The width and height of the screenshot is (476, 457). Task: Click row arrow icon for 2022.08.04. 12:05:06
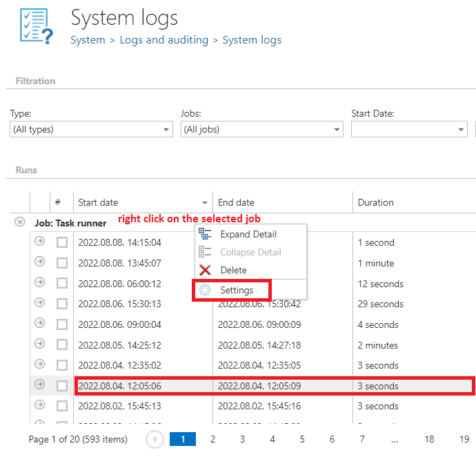(x=39, y=385)
